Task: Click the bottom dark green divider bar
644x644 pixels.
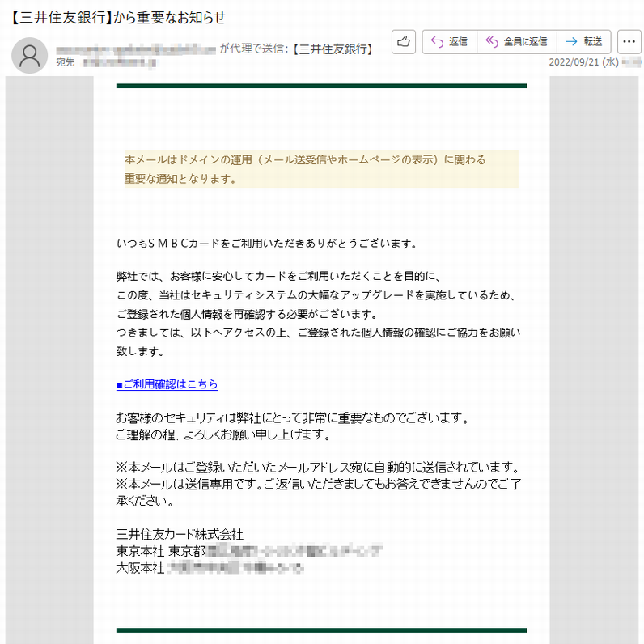Action: click(321, 629)
